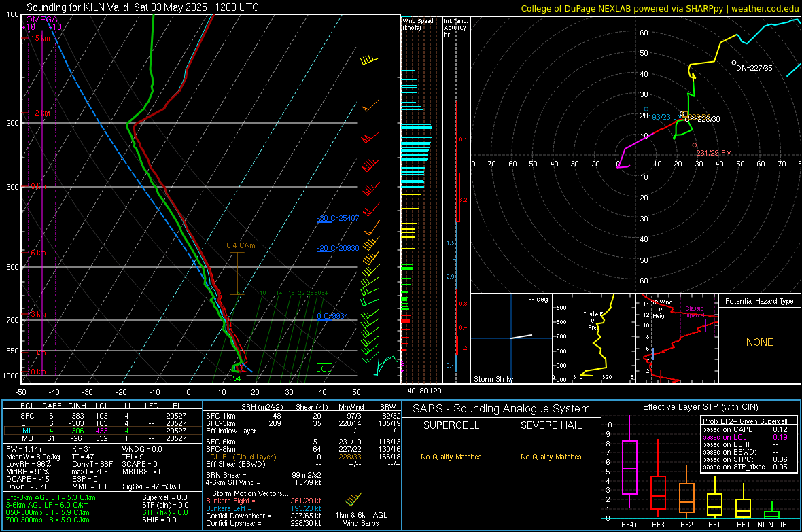Click 'SARS - Sounding Analogue System' title
The width and height of the screenshot is (802, 532).
[x=502, y=409]
